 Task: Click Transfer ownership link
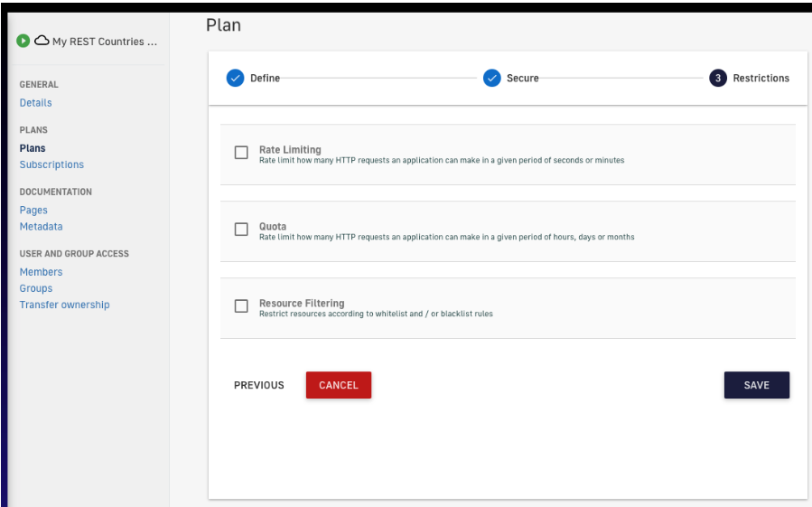[65, 305]
